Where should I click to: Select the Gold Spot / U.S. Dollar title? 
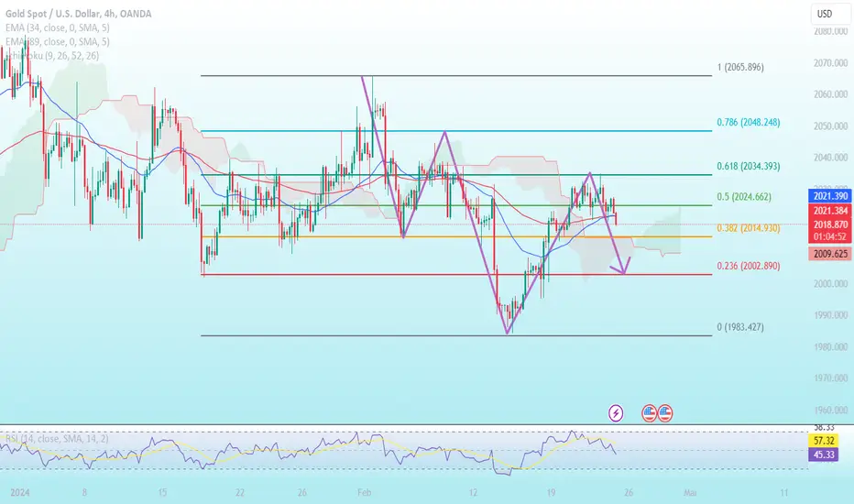[x=79, y=14]
